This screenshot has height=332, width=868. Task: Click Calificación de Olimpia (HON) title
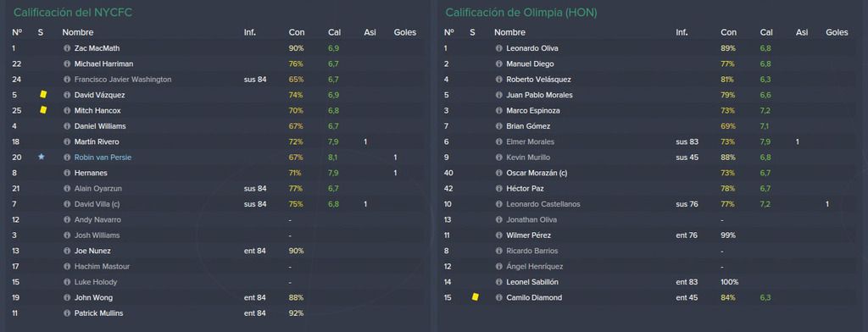click(521, 12)
